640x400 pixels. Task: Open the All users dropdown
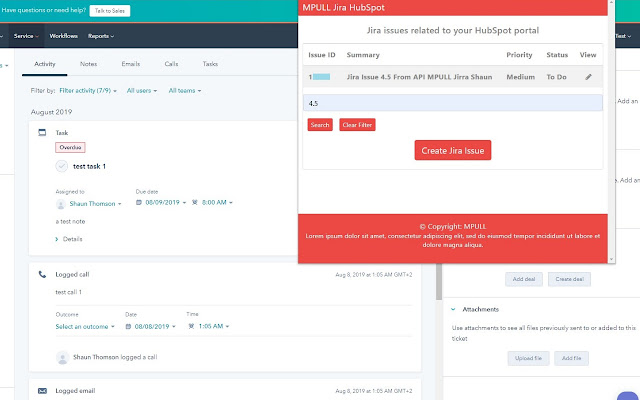tap(142, 91)
